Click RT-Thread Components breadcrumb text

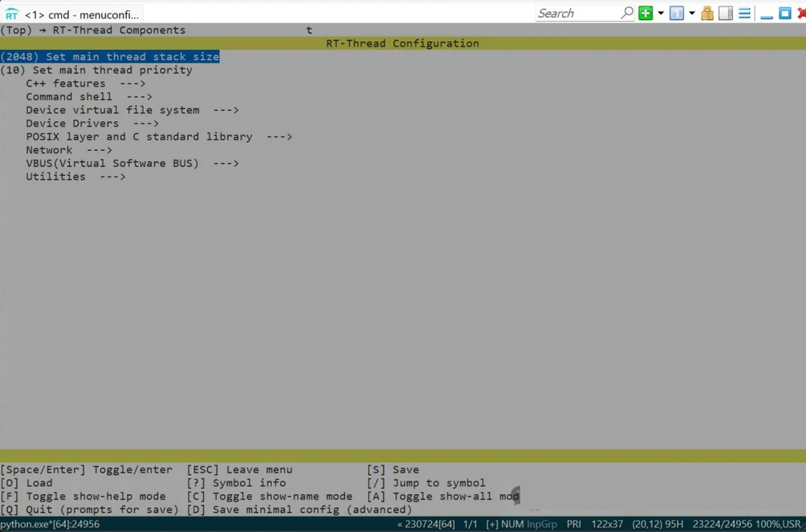point(119,30)
